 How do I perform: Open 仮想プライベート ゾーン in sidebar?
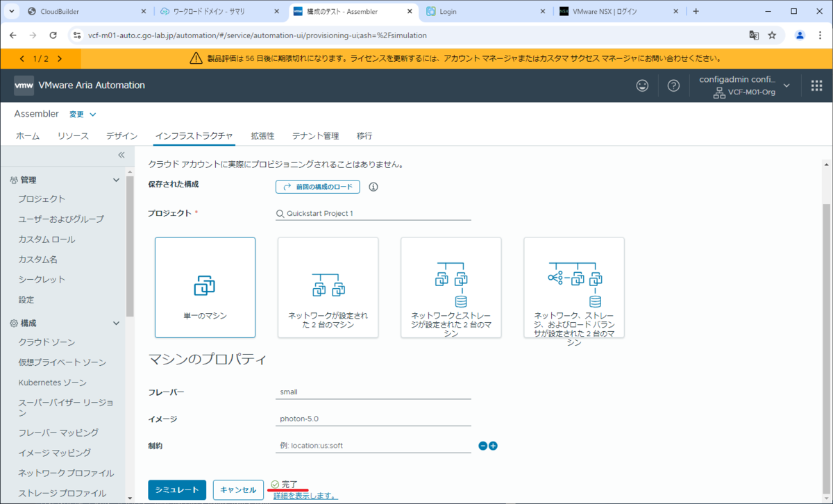tap(62, 363)
